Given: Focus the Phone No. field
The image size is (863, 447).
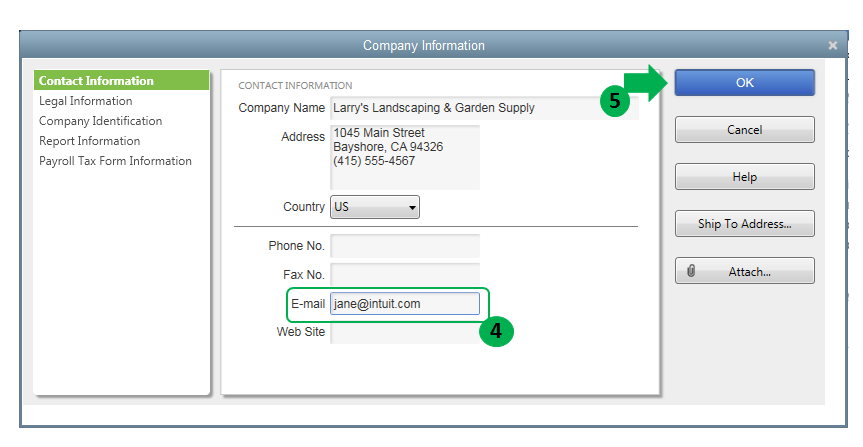Looking at the screenshot, I should 405,246.
